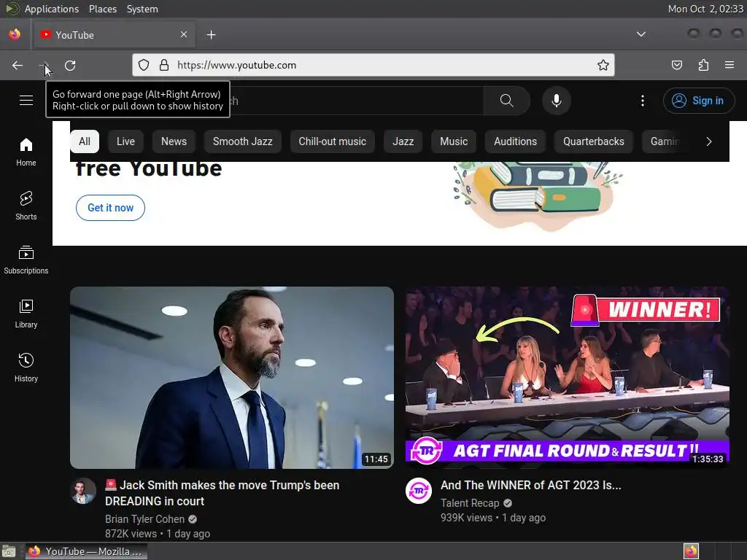The width and height of the screenshot is (747, 560).
Task: Open Brian Tyler Cohen channel name link
Action: 145,519
